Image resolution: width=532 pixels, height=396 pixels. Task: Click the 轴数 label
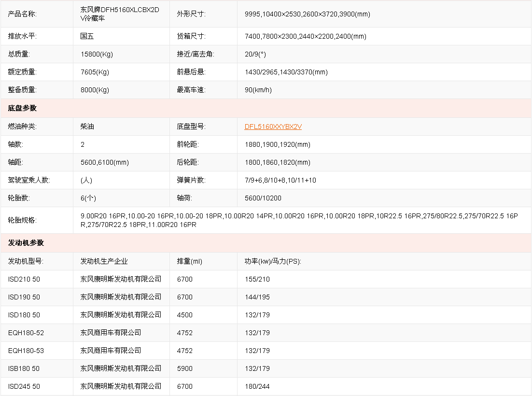[x=15, y=144]
